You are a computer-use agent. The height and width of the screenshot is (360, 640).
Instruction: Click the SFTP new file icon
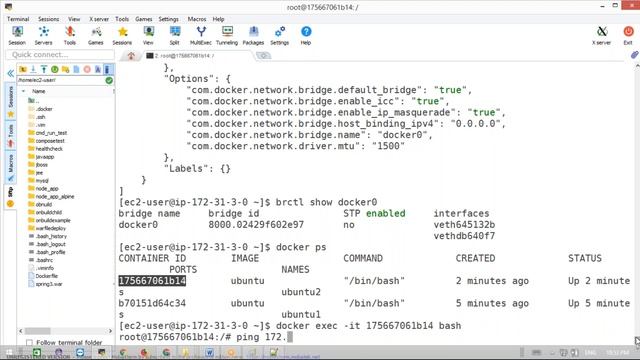[76, 69]
